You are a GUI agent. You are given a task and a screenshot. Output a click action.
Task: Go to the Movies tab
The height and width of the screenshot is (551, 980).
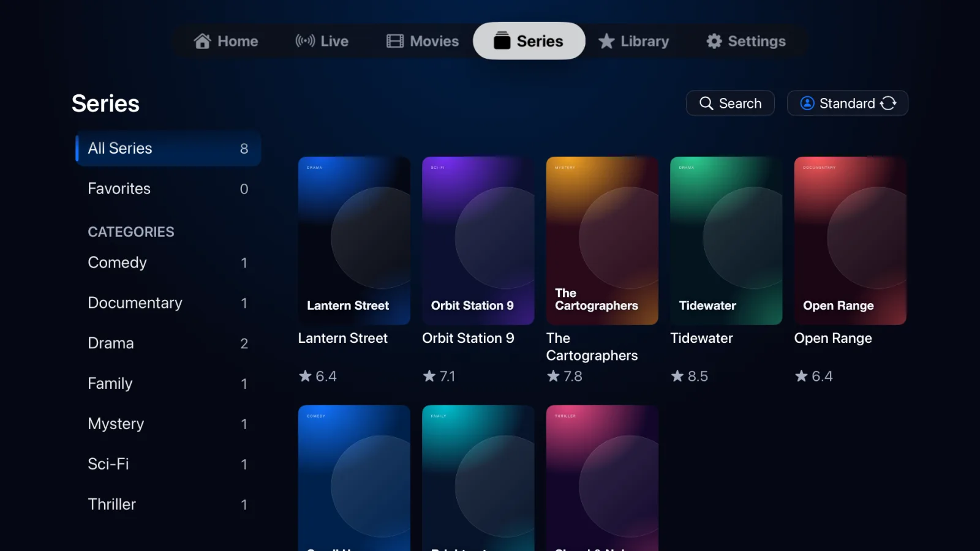pyautogui.click(x=423, y=41)
